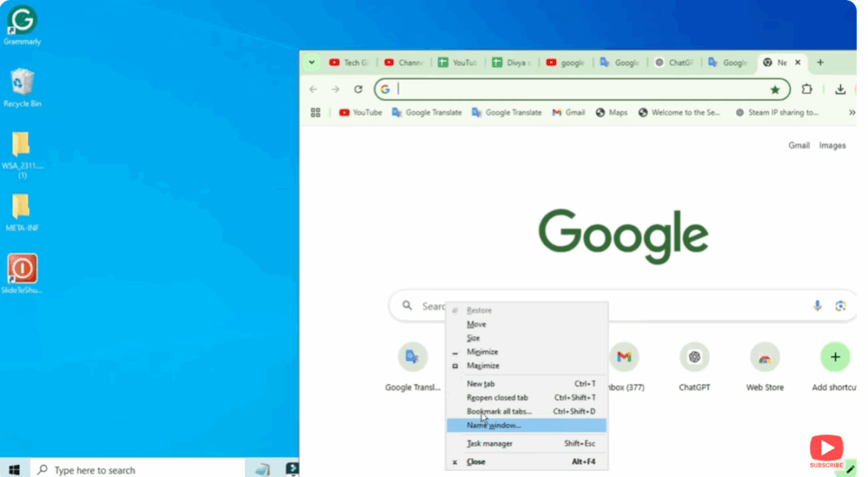The image size is (868, 477).
Task: Select Name window menu entry
Action: coord(526,425)
